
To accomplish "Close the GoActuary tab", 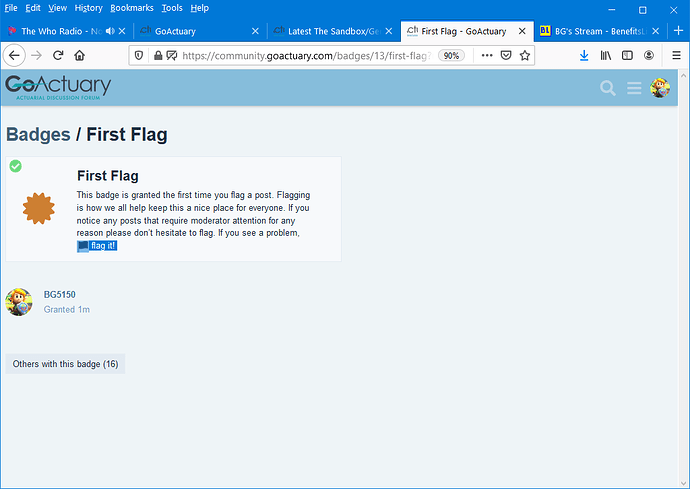I will pyautogui.click(x=255, y=31).
